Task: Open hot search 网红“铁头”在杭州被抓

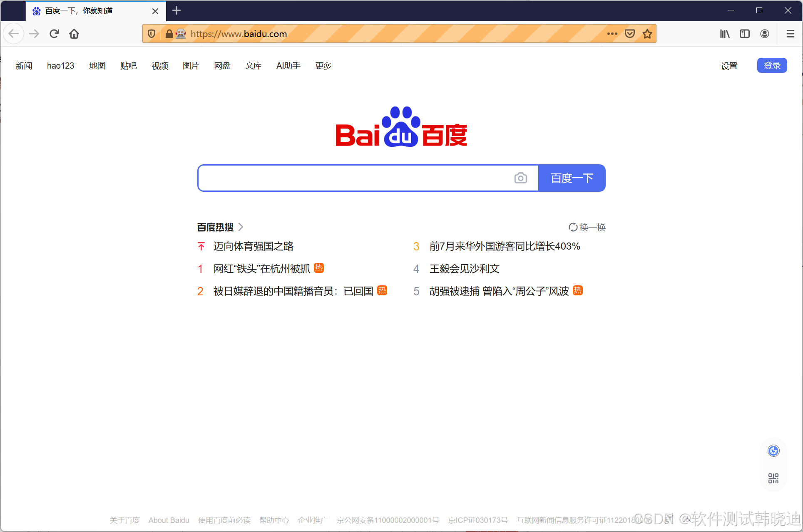Action: click(262, 269)
